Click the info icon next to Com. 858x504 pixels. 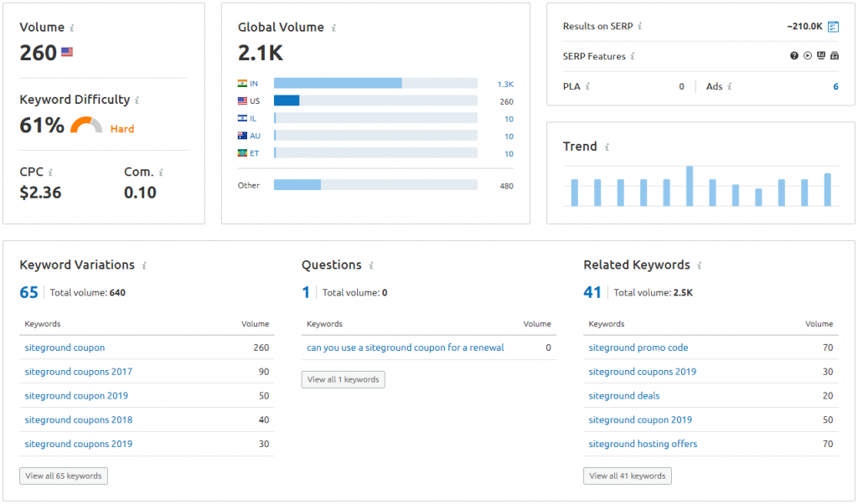pos(161,172)
